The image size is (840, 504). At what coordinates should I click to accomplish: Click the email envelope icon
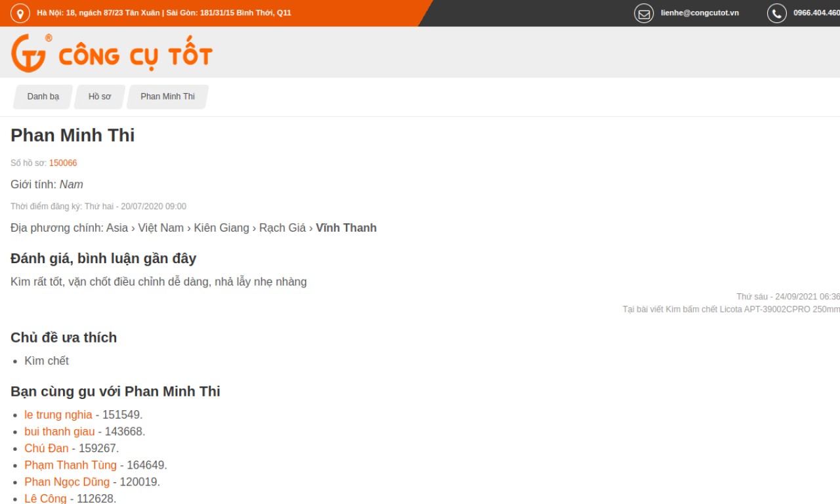tap(644, 13)
